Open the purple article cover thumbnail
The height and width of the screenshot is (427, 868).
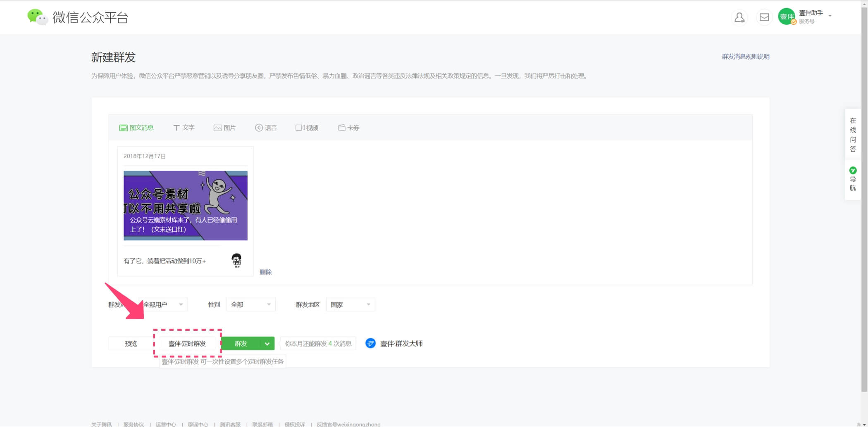(186, 206)
